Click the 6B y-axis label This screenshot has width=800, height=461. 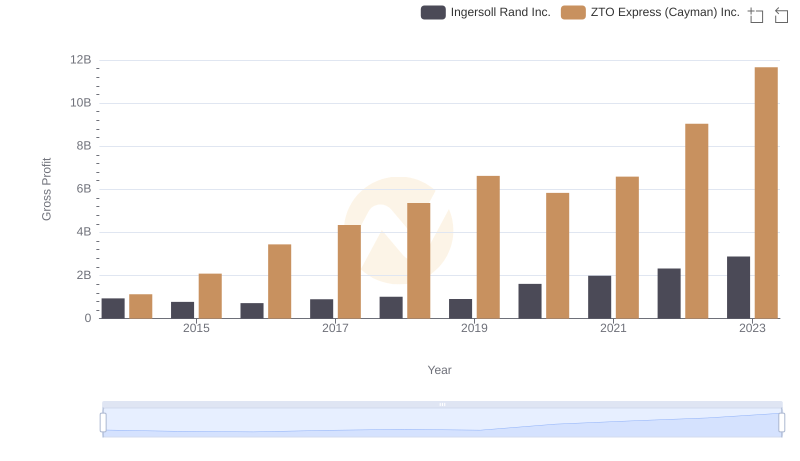point(84,189)
